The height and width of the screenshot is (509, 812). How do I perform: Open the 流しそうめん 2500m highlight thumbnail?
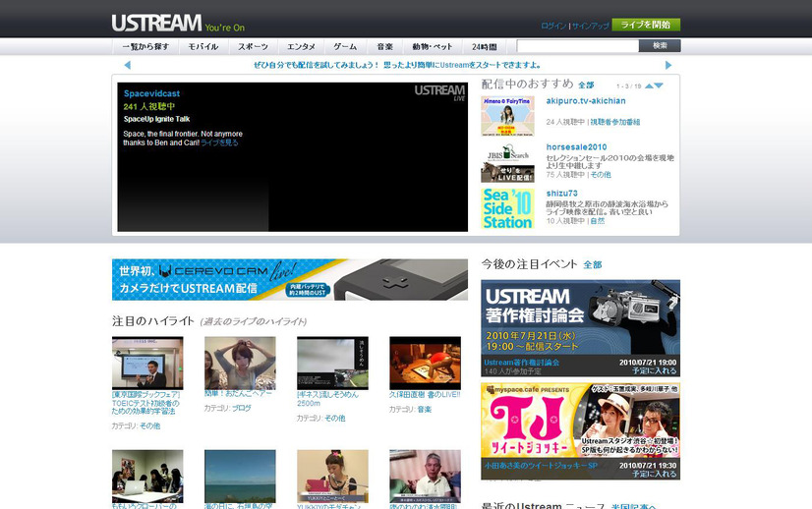pyautogui.click(x=332, y=363)
